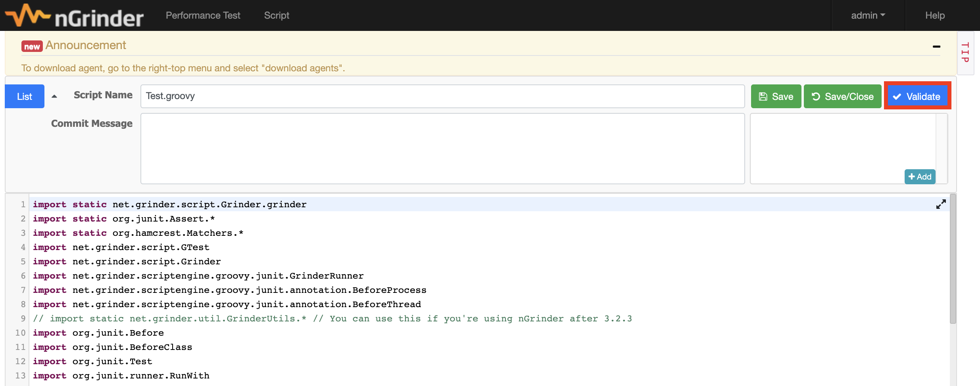The height and width of the screenshot is (386, 980).
Task: Click line 7 BeforeProcess import
Action: pyautogui.click(x=230, y=290)
